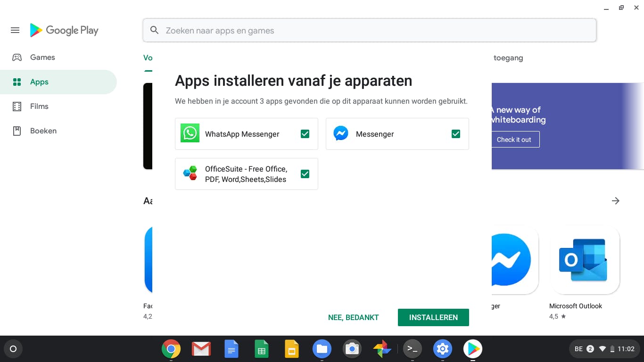Minimize the Google Play window

click(x=606, y=8)
